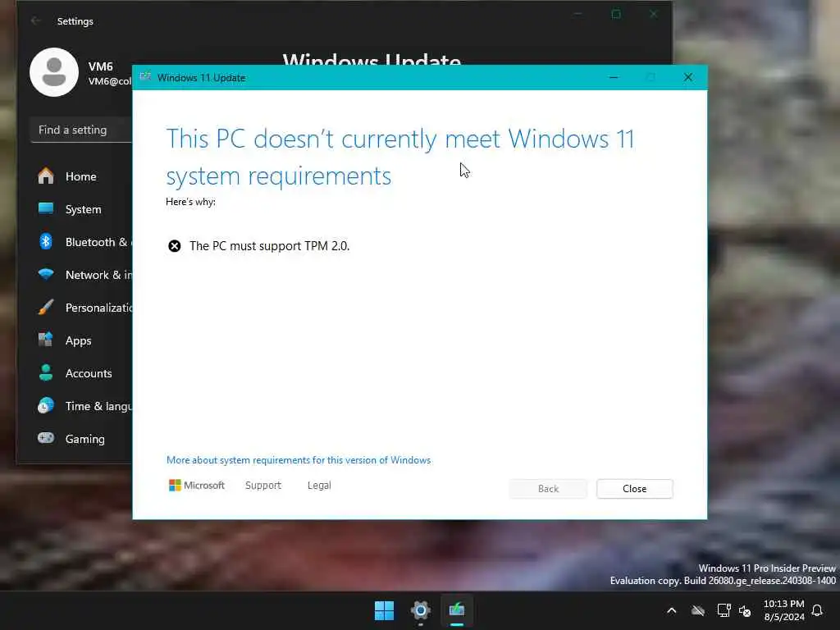Screen dimensions: 840x630
Task: Open notifications bell icon
Action: [818, 610]
